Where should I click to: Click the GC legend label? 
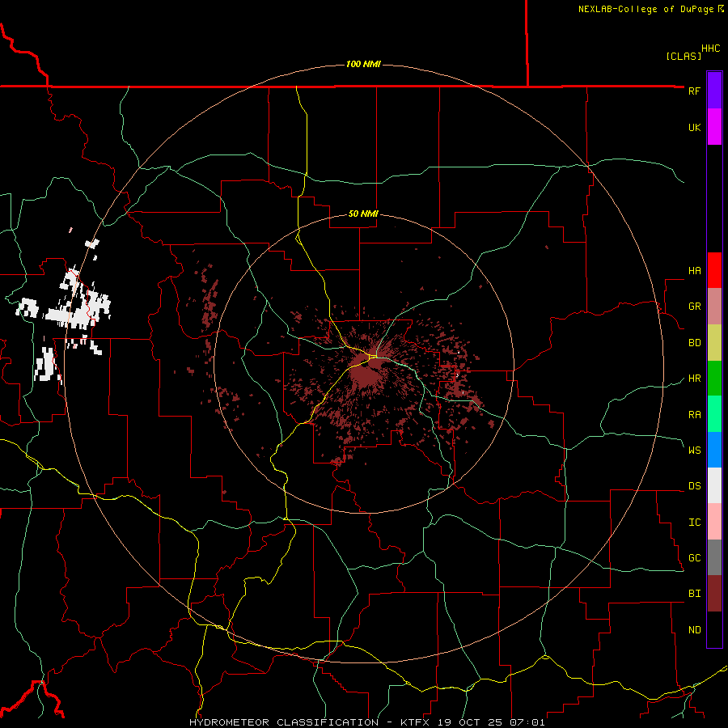[x=694, y=558]
